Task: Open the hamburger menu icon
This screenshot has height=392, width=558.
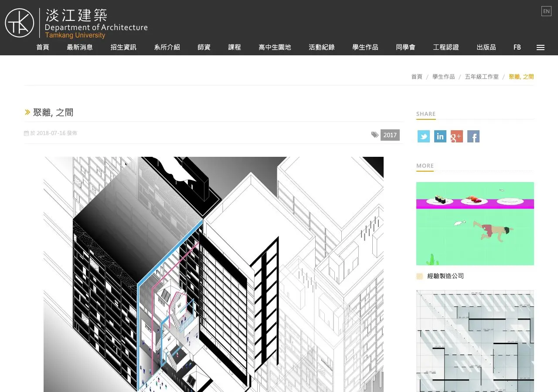Action: coord(541,47)
